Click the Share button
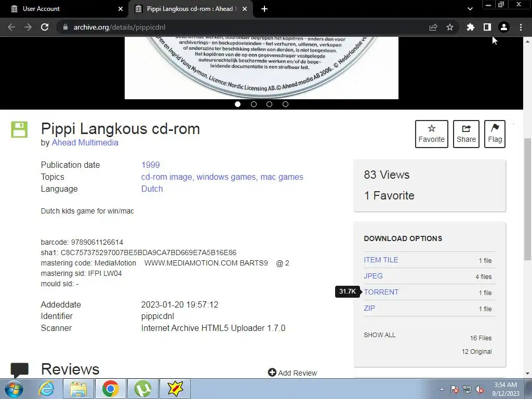 pos(466,134)
